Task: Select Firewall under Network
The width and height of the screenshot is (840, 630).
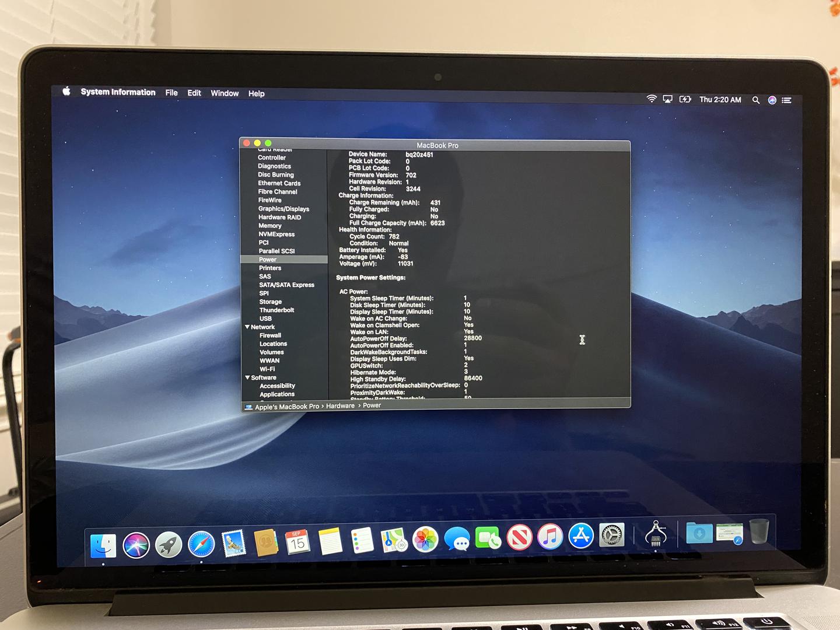Action: coord(270,335)
